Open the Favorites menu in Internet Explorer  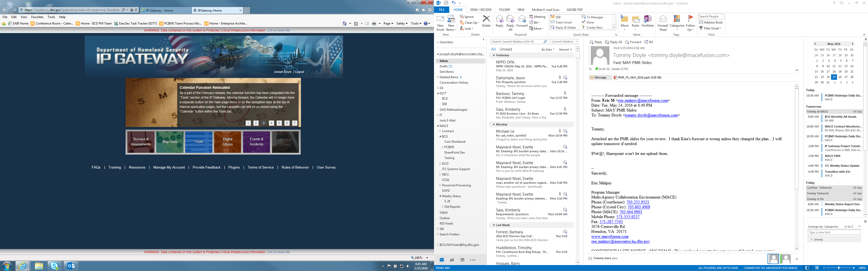pyautogui.click(x=37, y=17)
